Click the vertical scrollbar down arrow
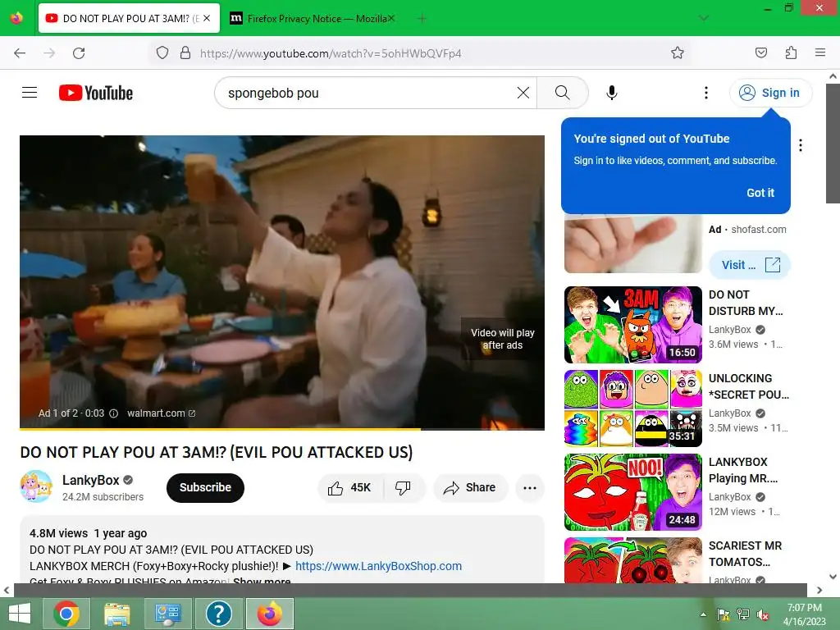This screenshot has height=630, width=840. [833, 577]
